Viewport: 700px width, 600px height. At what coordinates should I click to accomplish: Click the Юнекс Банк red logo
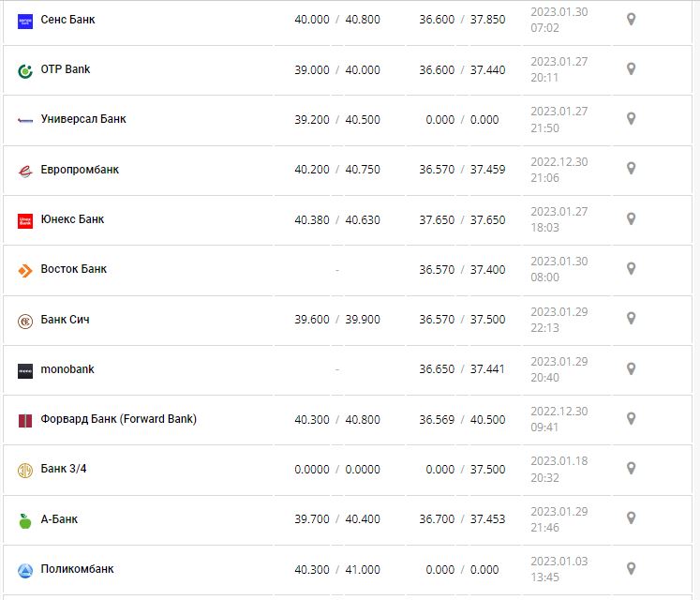(25, 220)
